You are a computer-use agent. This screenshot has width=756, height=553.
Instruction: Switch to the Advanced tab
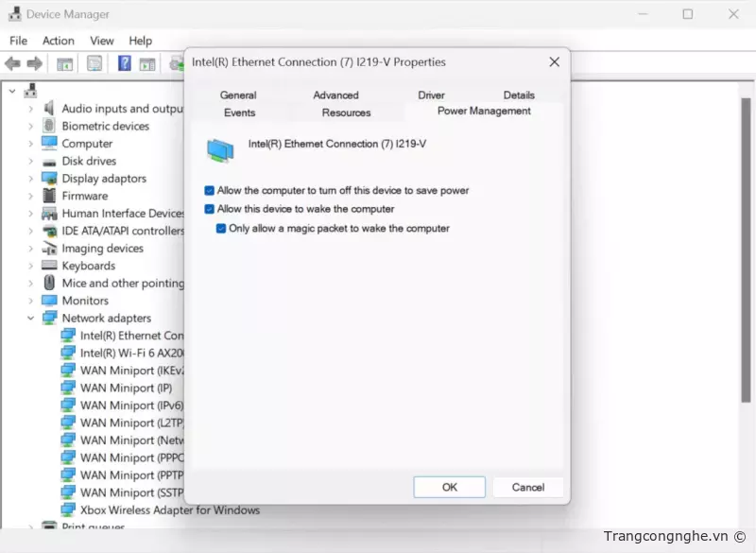click(x=335, y=95)
